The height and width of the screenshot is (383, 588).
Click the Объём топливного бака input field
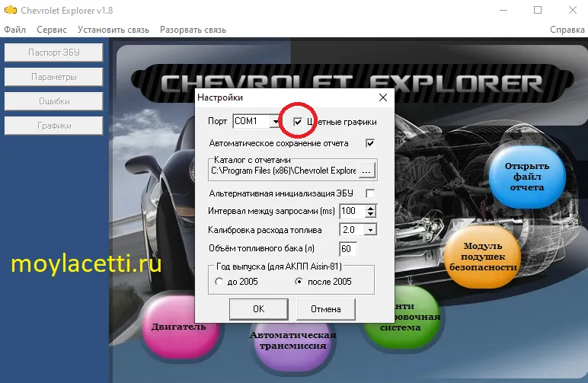click(348, 249)
